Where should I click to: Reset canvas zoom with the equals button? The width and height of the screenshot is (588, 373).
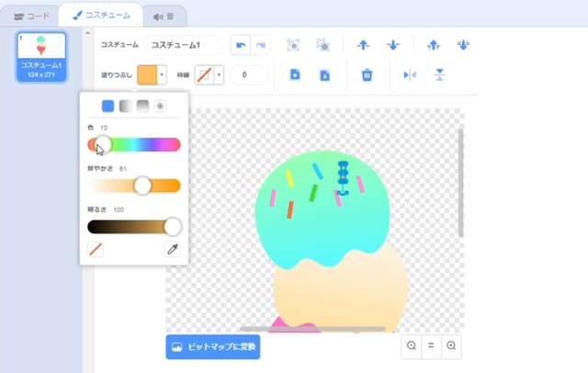point(431,345)
